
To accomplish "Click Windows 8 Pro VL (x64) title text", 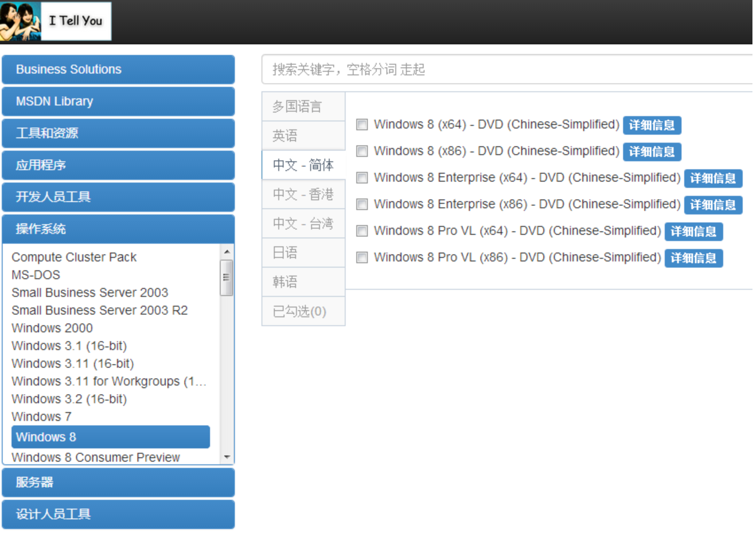I will 518,231.
